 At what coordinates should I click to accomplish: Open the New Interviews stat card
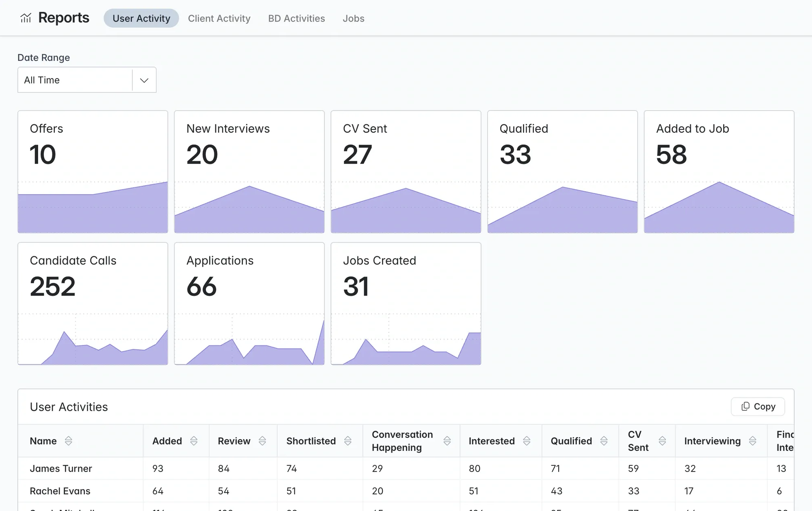coord(249,172)
